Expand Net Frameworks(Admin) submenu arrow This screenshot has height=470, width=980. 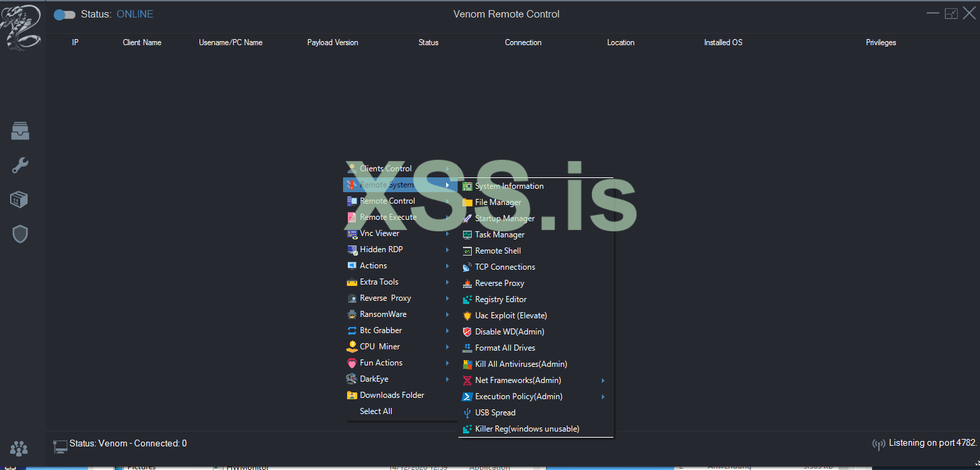point(603,380)
